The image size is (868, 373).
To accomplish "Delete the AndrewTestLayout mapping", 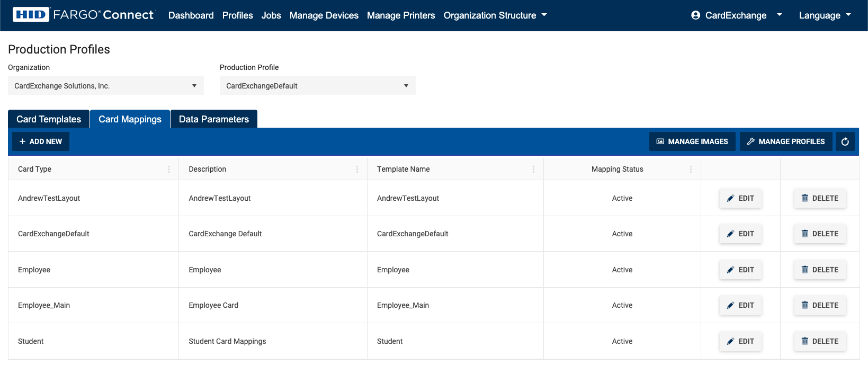I will coord(820,198).
